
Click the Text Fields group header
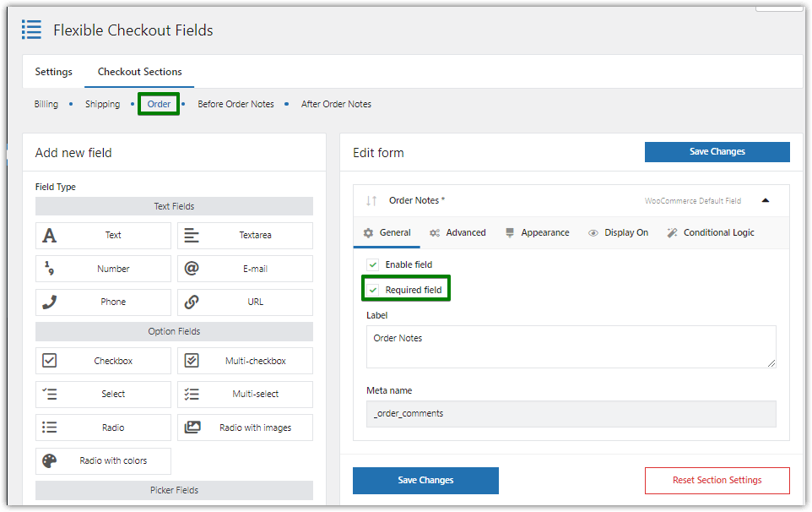[174, 206]
